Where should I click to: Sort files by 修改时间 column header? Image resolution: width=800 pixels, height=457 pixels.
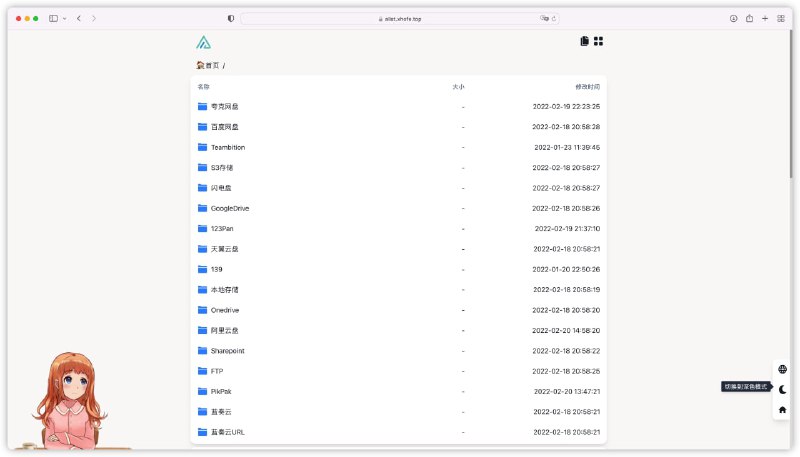(587, 87)
